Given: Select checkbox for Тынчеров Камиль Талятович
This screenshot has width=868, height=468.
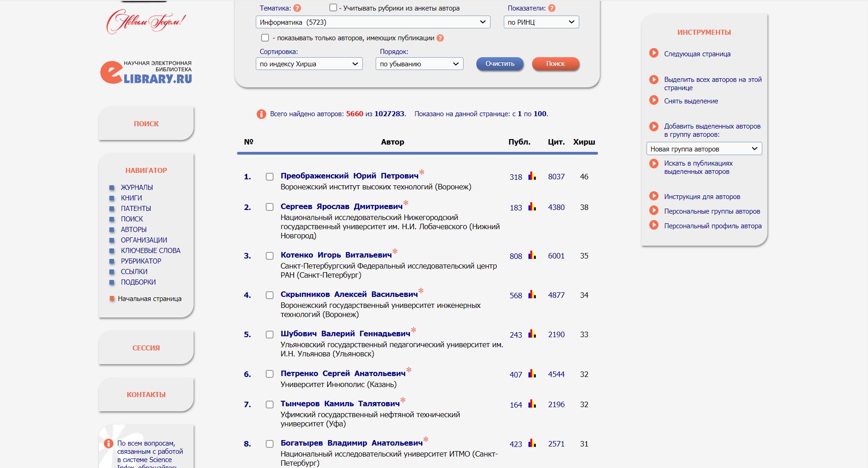Looking at the screenshot, I should pyautogui.click(x=270, y=404).
